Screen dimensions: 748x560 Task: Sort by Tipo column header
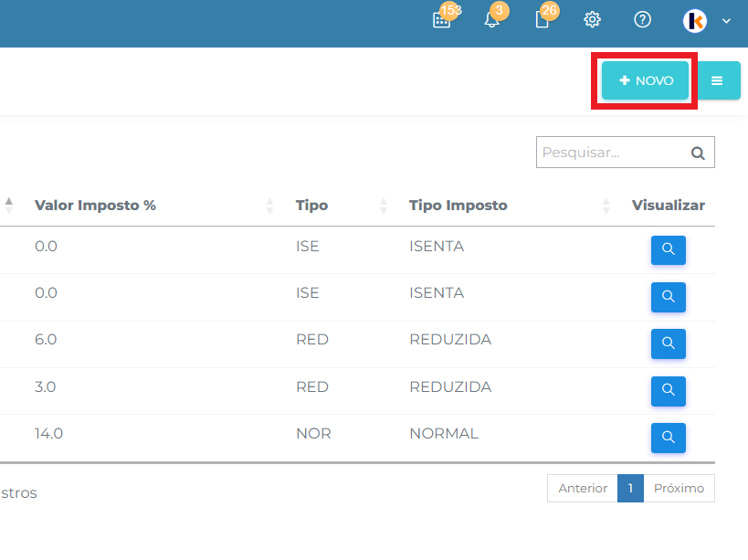311,206
